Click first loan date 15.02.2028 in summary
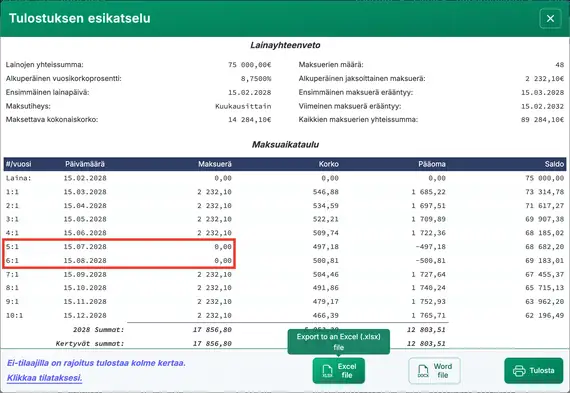Image resolution: width=570 pixels, height=393 pixels. pos(249,92)
